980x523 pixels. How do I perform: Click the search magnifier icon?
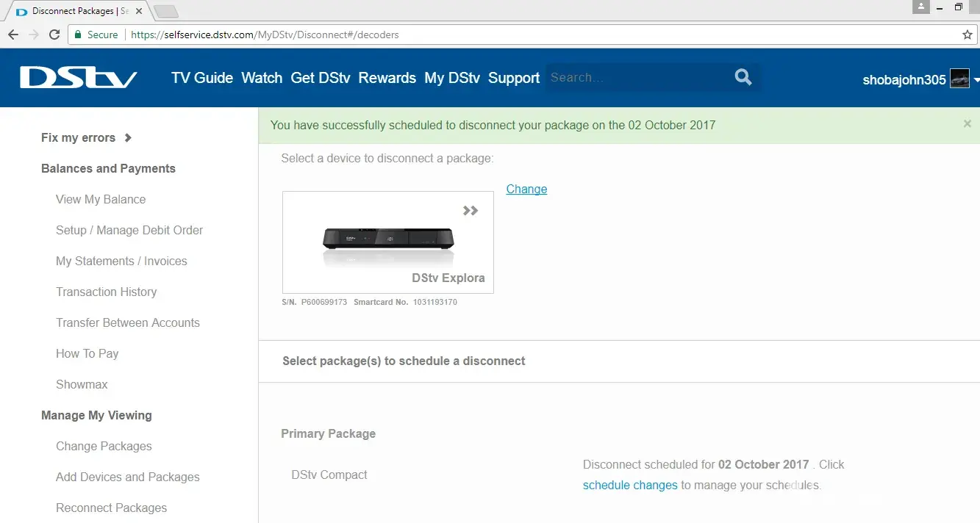click(x=743, y=77)
